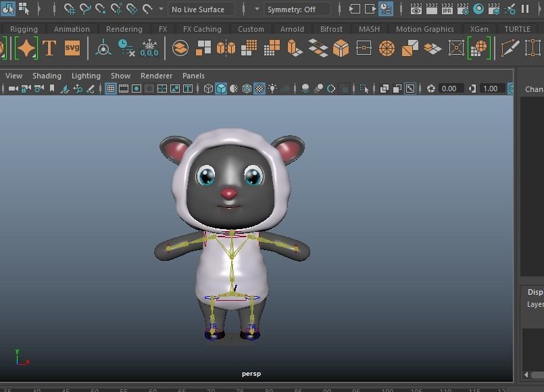Click the Super Shapes star shelf icon
544x392 pixels.
[x=26, y=48]
